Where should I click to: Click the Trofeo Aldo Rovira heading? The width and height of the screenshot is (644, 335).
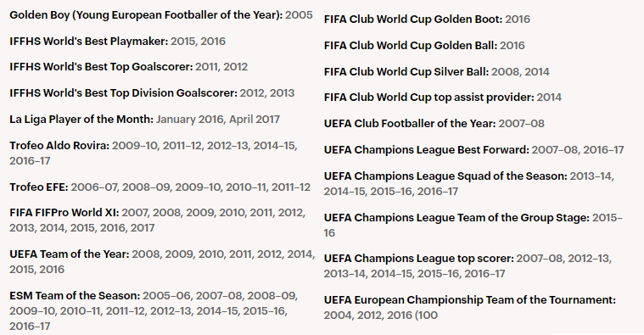point(59,146)
